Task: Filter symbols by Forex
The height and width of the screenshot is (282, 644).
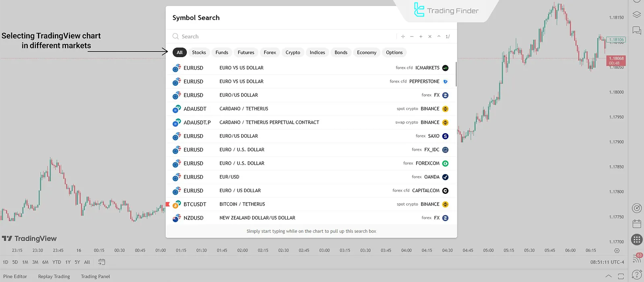Action: 270,52
